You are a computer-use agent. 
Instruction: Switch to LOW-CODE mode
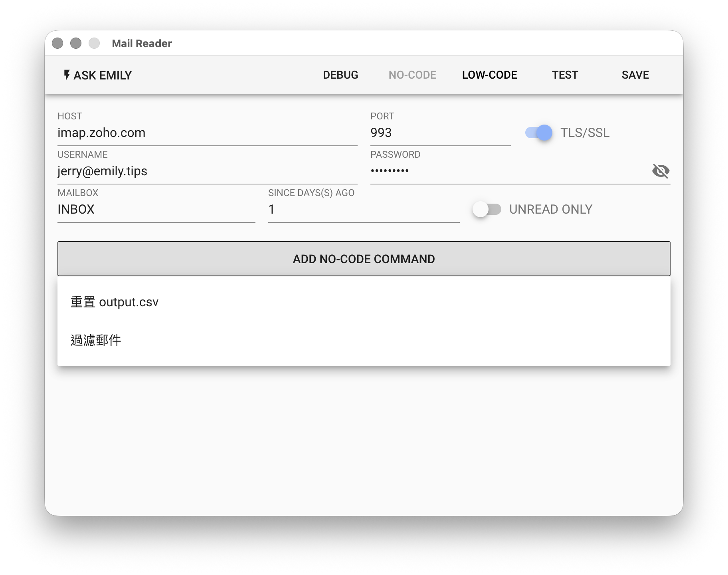pyautogui.click(x=489, y=75)
